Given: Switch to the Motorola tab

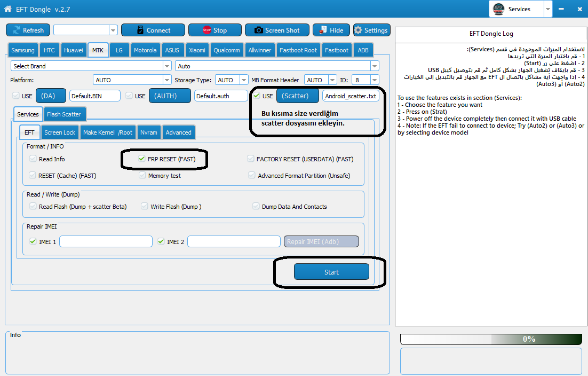Looking at the screenshot, I should [x=145, y=50].
